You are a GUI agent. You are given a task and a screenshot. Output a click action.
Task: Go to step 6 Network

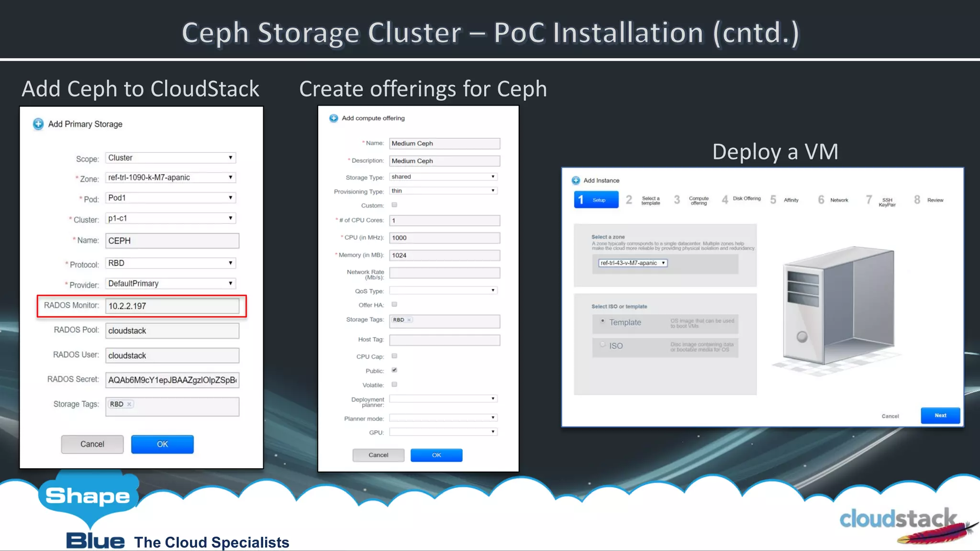point(833,200)
